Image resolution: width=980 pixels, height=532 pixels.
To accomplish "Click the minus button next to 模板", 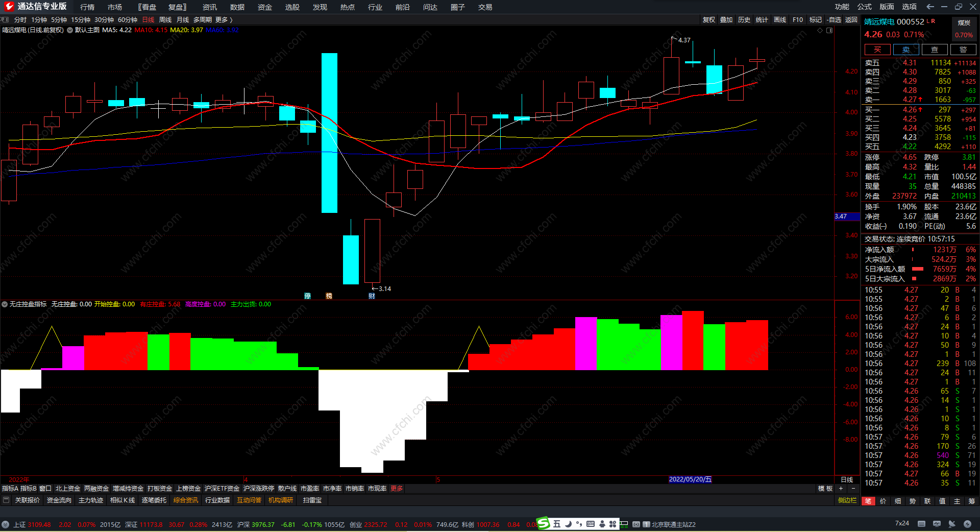I will (x=853, y=489).
